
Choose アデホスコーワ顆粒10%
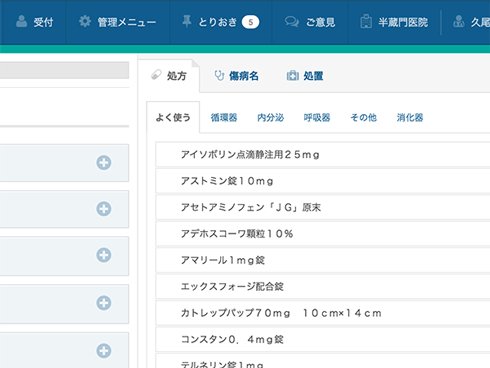pyautogui.click(x=323, y=234)
